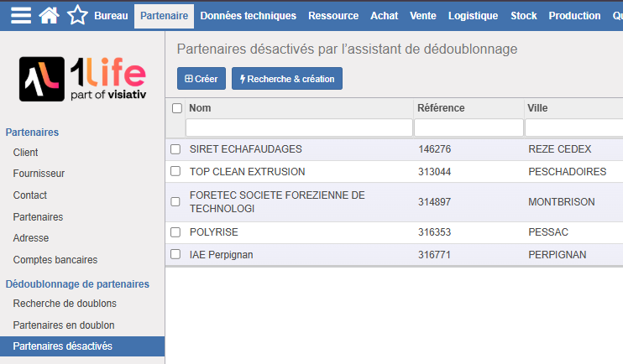This screenshot has width=623, height=364.
Task: Sort by the Ville column header
Action: click(x=537, y=108)
